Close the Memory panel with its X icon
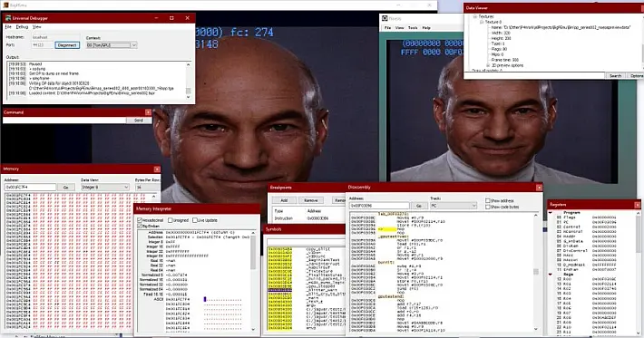The image size is (644, 338). (157, 169)
